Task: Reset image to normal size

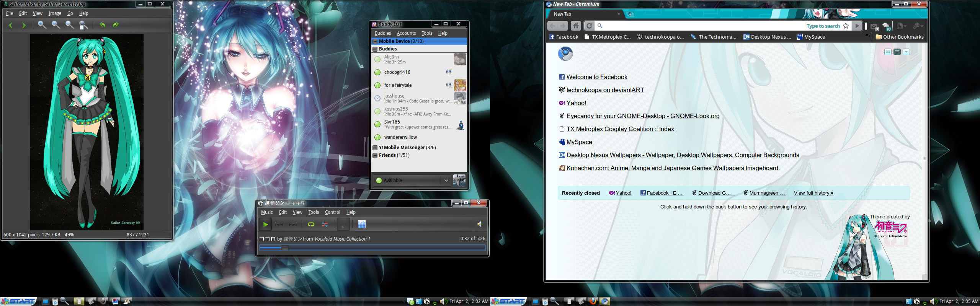Action: point(70,25)
